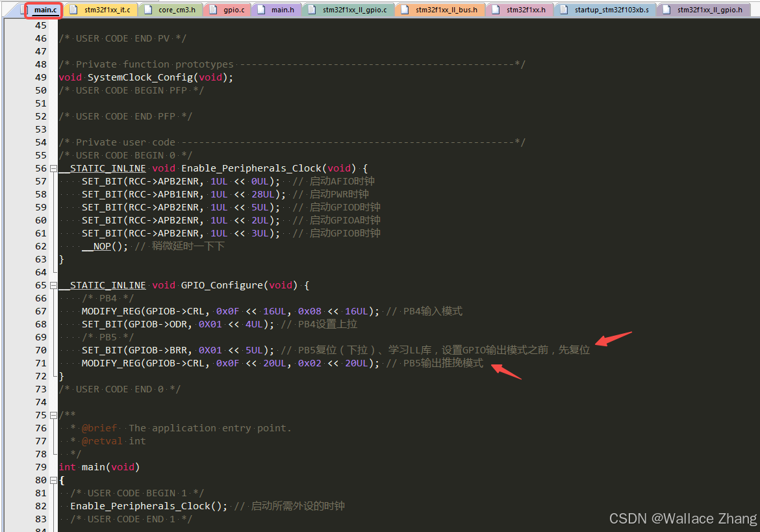Collapse the GPIO_Configure function fold
This screenshot has width=760, height=532.
click(52, 285)
